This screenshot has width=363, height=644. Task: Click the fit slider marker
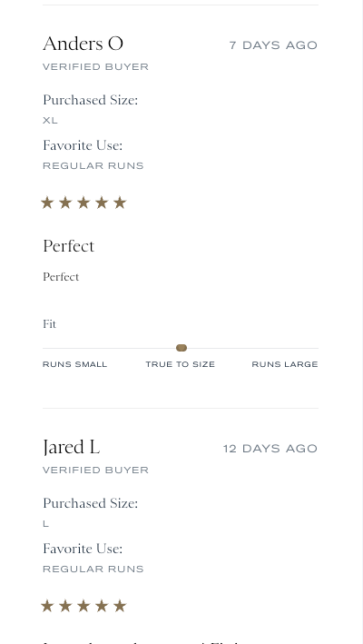tap(181, 348)
